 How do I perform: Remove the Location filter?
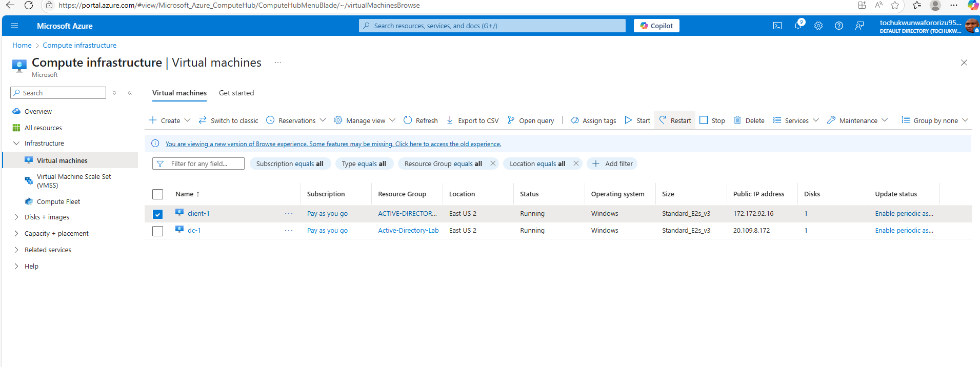click(576, 164)
